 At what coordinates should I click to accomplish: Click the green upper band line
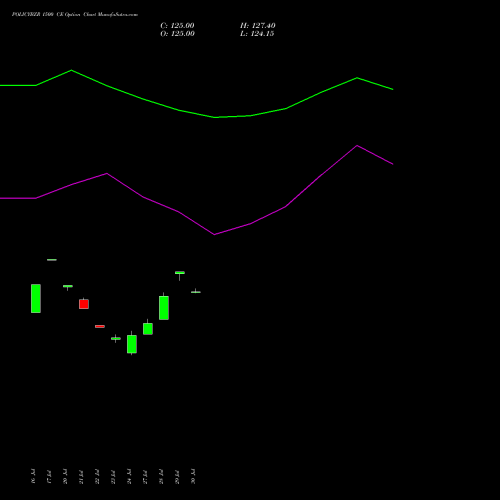click(215, 117)
